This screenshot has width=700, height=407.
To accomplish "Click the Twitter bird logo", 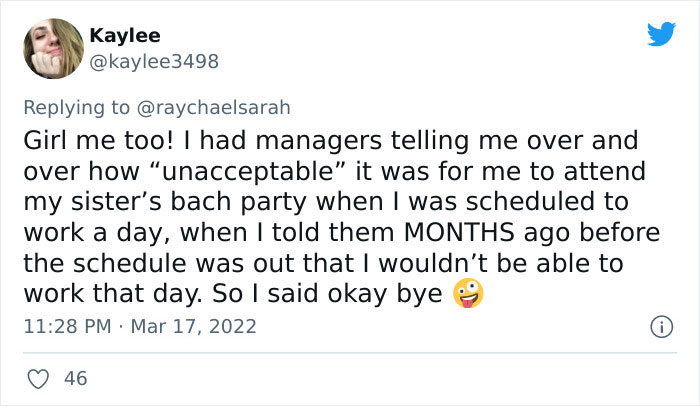I will click(661, 34).
